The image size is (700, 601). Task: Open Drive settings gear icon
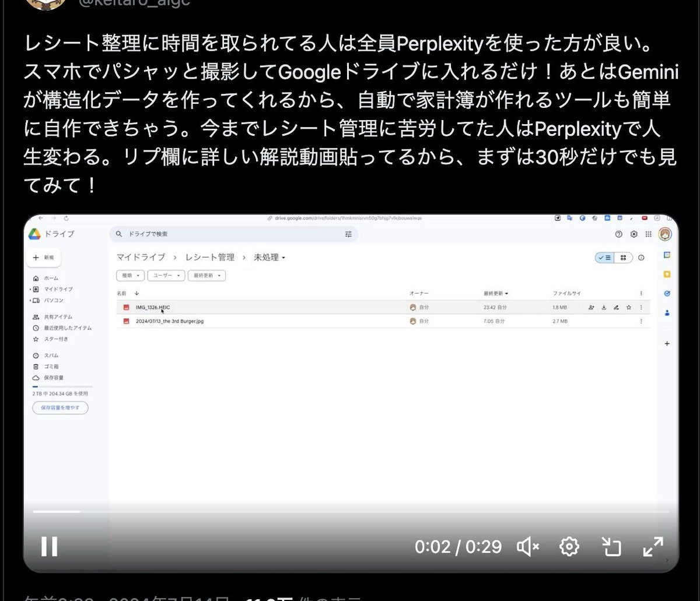point(634,234)
